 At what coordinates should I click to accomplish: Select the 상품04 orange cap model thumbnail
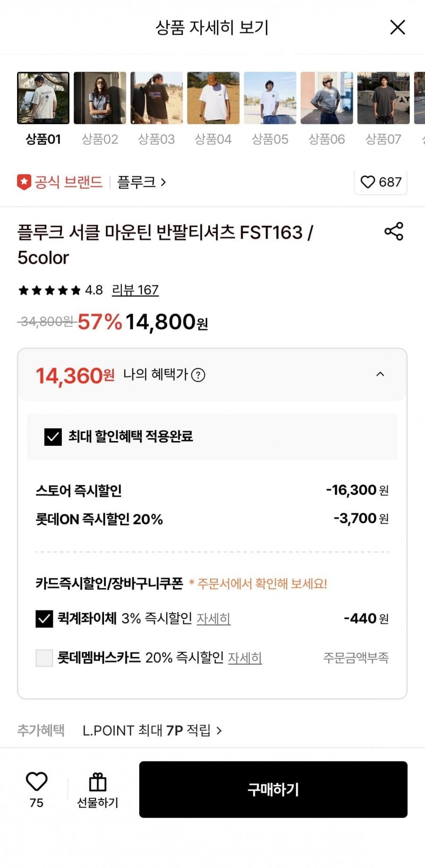point(213,98)
